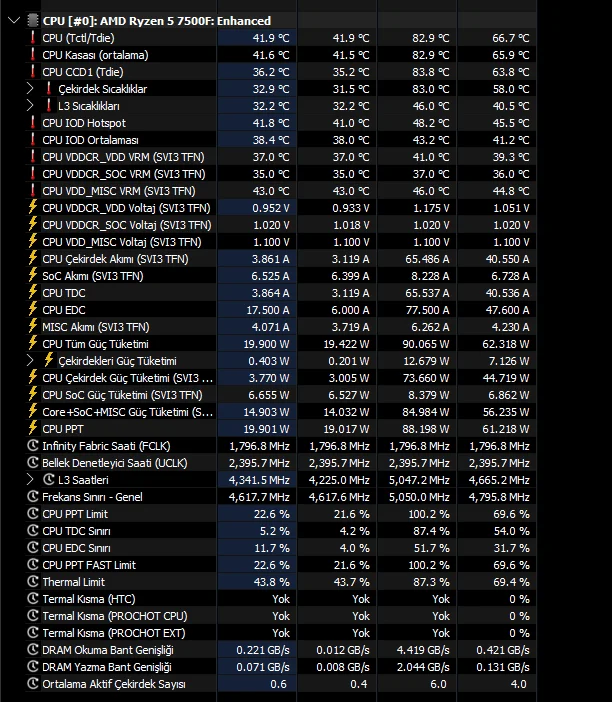Click the 77.500 A maximum EDC value
The width and height of the screenshot is (612, 702).
pyautogui.click(x=428, y=310)
